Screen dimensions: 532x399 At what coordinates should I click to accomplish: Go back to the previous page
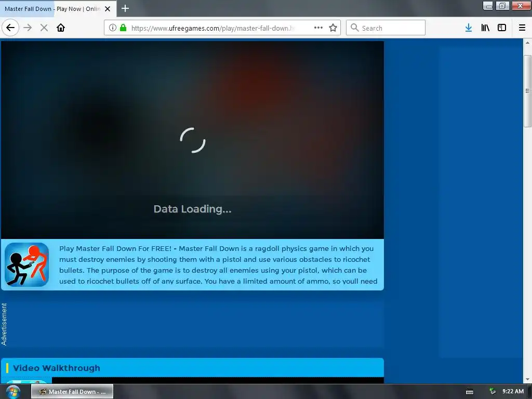click(10, 28)
